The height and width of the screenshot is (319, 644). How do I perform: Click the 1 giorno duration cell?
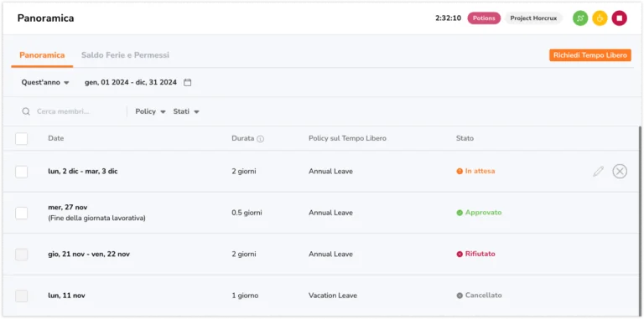tap(245, 296)
